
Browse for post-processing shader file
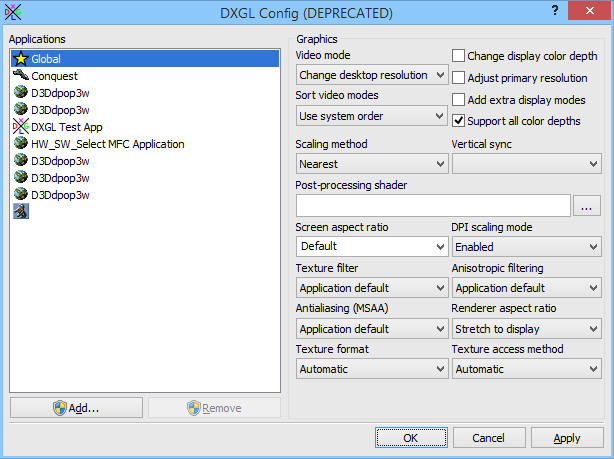(587, 206)
